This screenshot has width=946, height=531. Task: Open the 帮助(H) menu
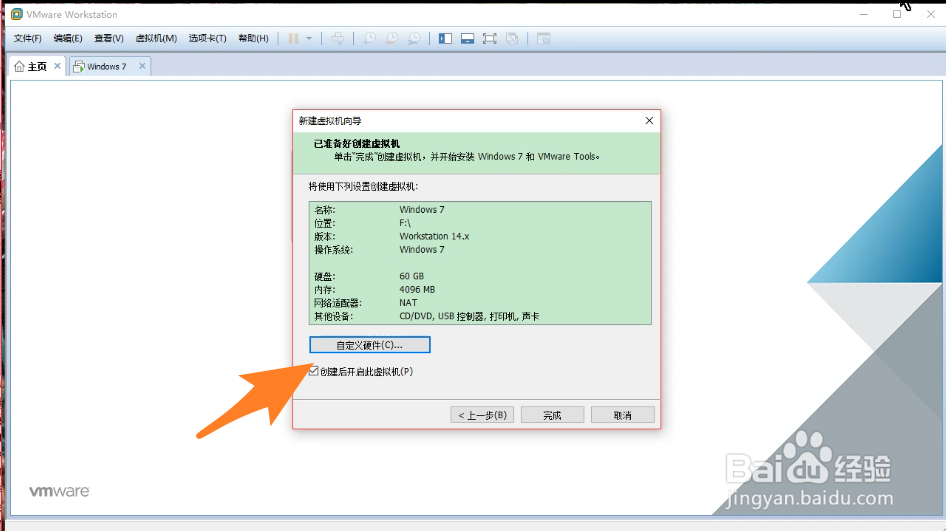click(x=253, y=39)
